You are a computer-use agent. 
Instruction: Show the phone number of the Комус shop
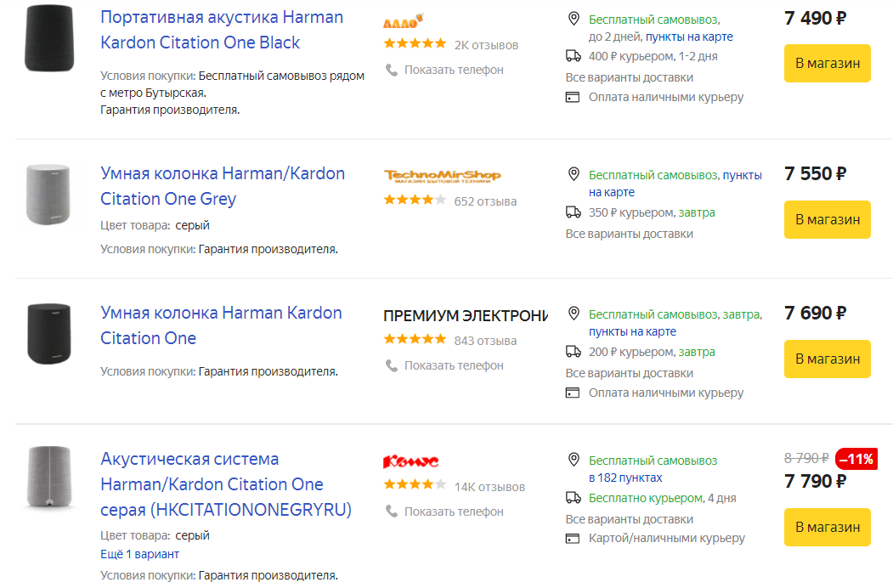pyautogui.click(x=454, y=512)
